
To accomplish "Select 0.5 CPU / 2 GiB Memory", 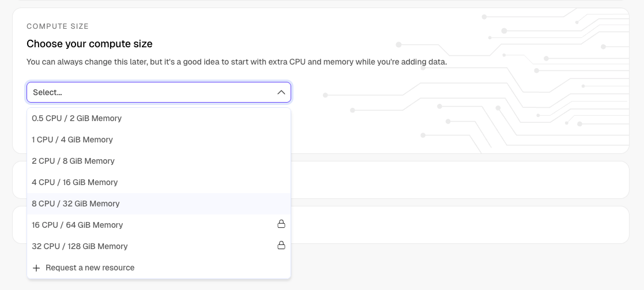I will click(x=77, y=118).
